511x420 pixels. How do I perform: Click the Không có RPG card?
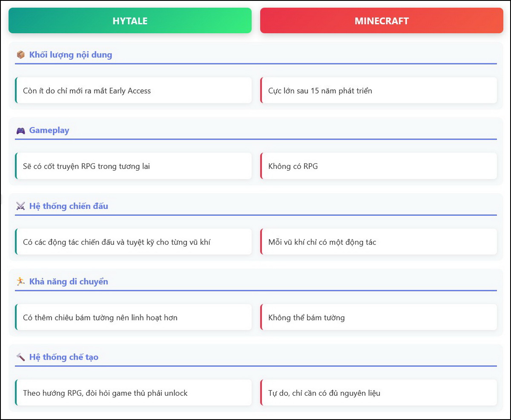tap(379, 166)
